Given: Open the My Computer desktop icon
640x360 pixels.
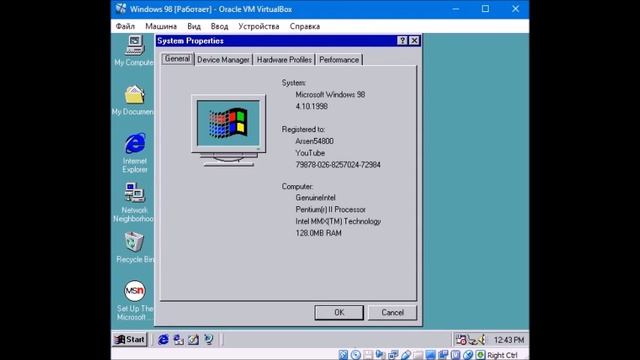Looking at the screenshot, I should click(134, 46).
